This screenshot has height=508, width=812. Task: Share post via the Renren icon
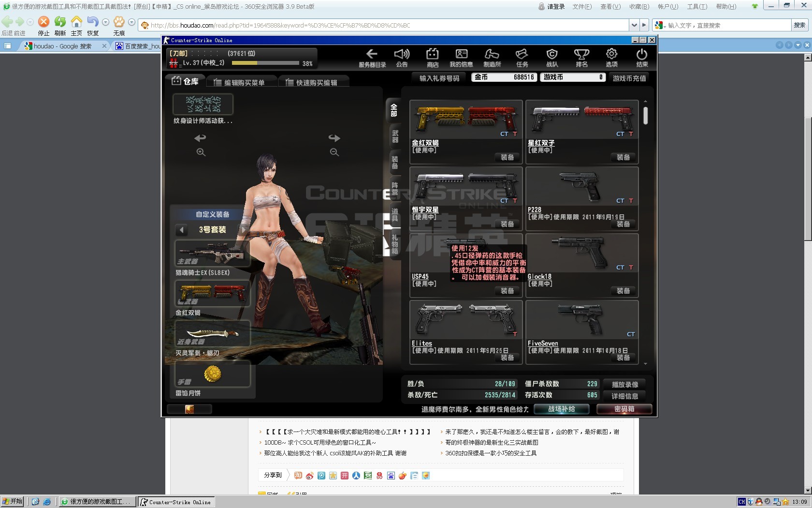pos(356,476)
